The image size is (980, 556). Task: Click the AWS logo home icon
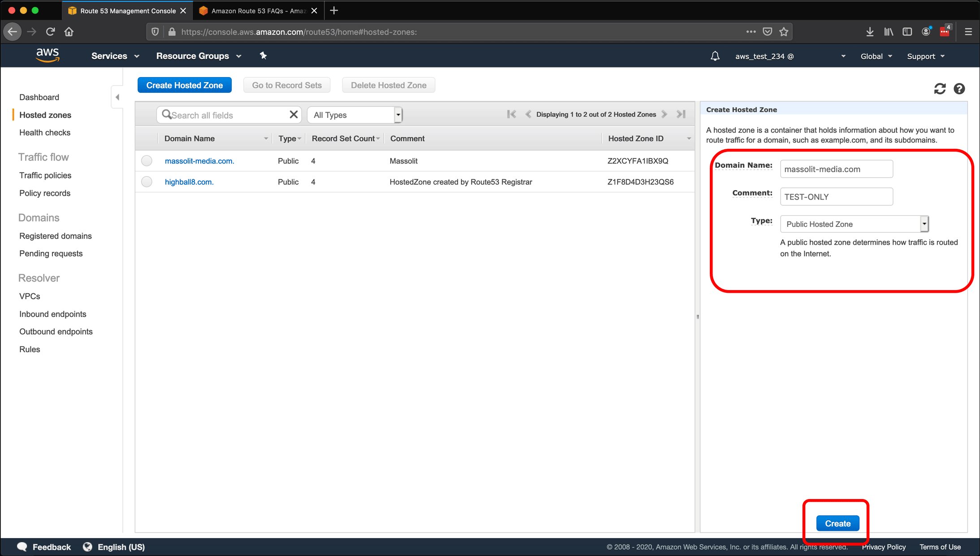point(47,56)
